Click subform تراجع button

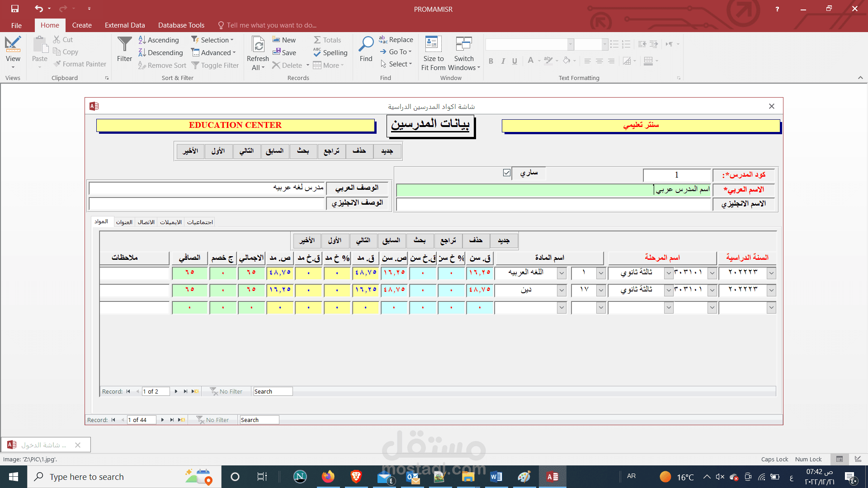coord(448,240)
